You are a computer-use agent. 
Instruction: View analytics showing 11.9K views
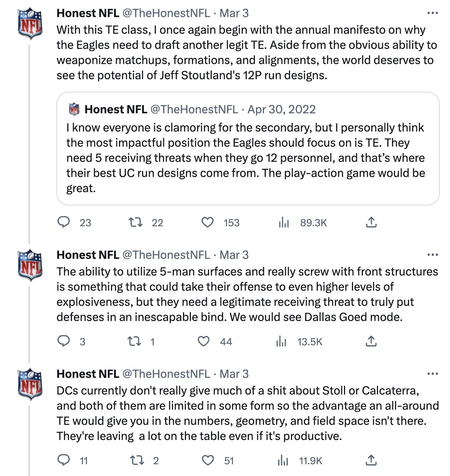(283, 461)
